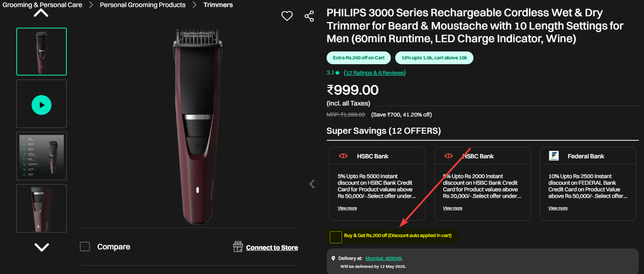
Task: View more on the Federal Bank offer
Action: 558,208
